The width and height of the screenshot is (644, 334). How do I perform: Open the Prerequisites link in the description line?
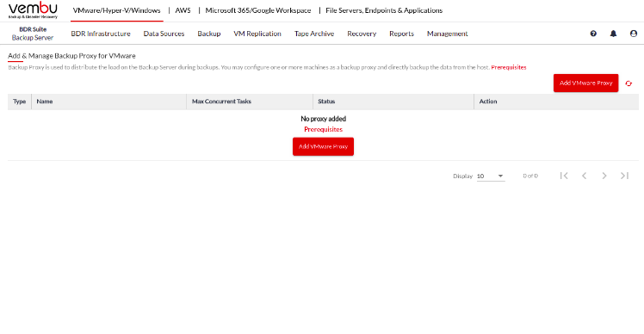[x=509, y=67]
